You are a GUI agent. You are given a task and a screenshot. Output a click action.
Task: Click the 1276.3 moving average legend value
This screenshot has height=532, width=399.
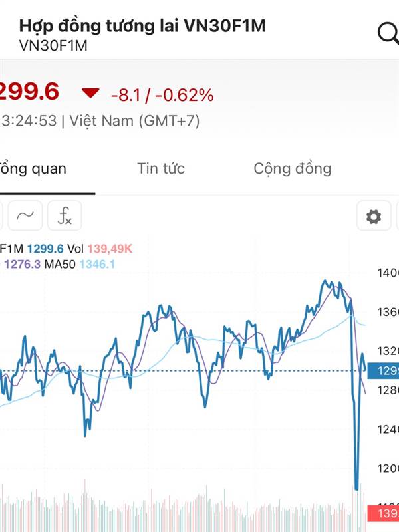(x=22, y=264)
